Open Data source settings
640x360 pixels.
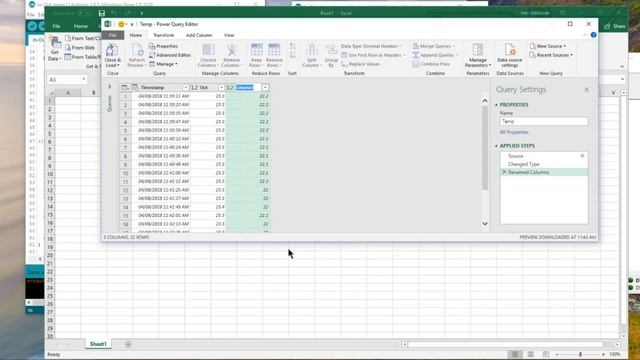[510, 56]
